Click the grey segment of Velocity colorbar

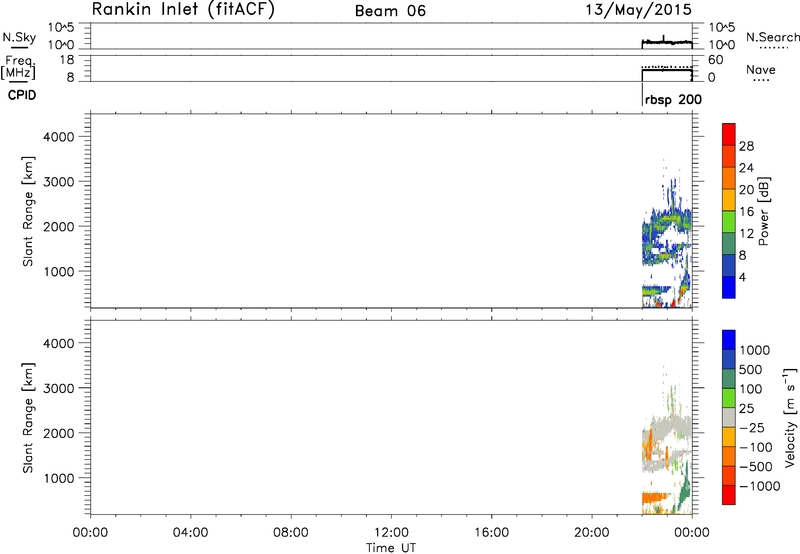tap(729, 417)
